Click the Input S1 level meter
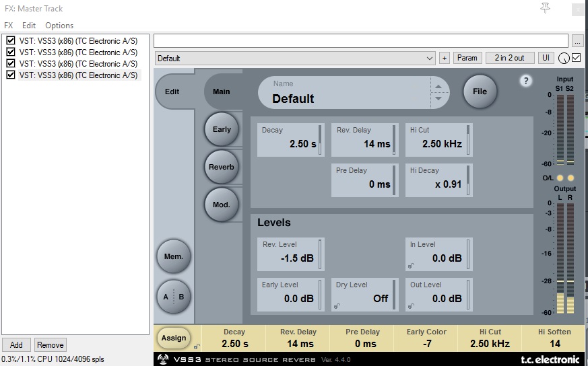588x366 pixels. (560, 130)
